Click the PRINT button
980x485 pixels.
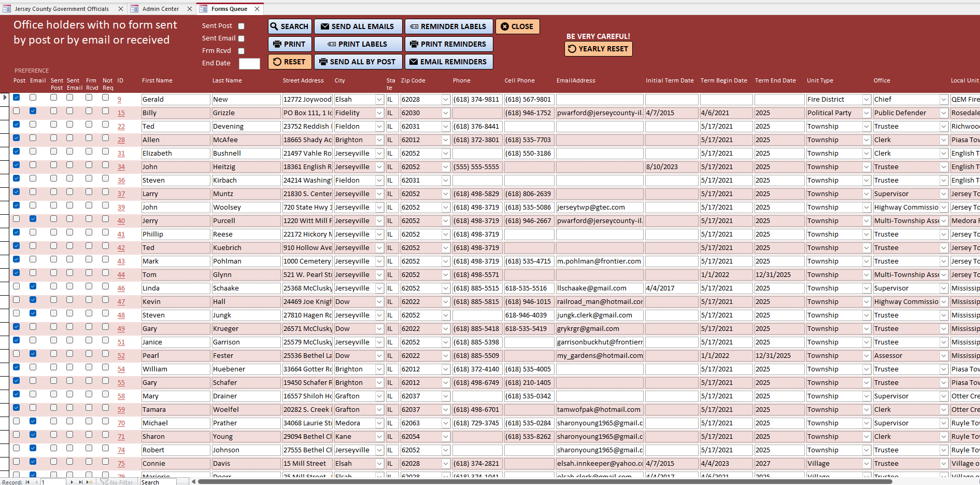tap(290, 44)
